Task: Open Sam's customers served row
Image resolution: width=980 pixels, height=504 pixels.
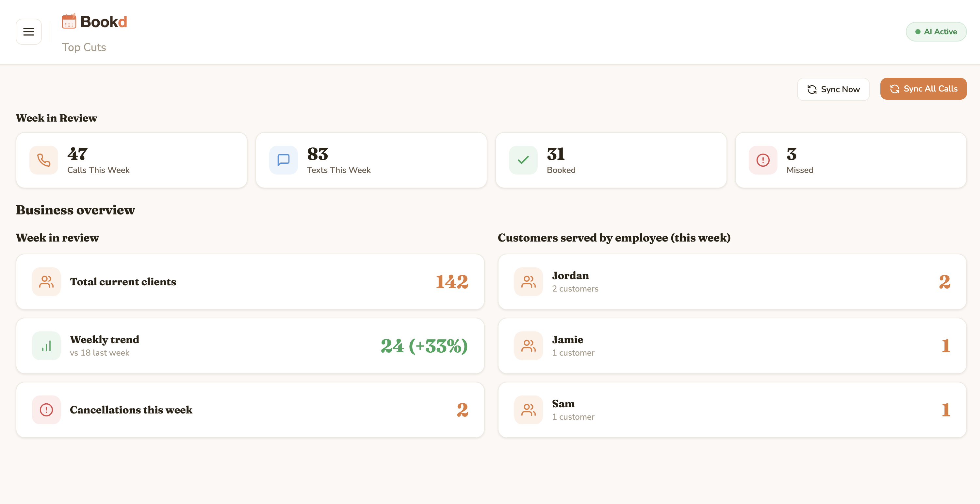Action: tap(732, 410)
